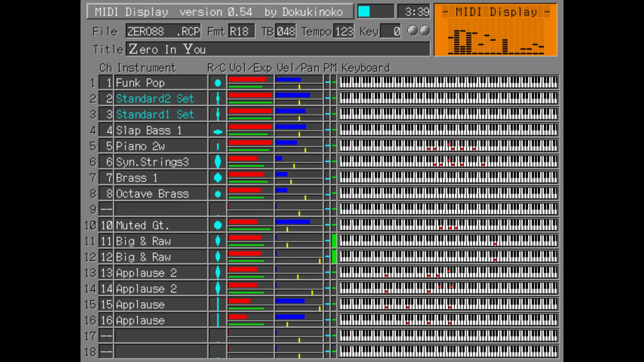The image size is (644, 362).
Task: Click the R/C indicator on Syn.Strings3 channel
Action: click(x=217, y=162)
